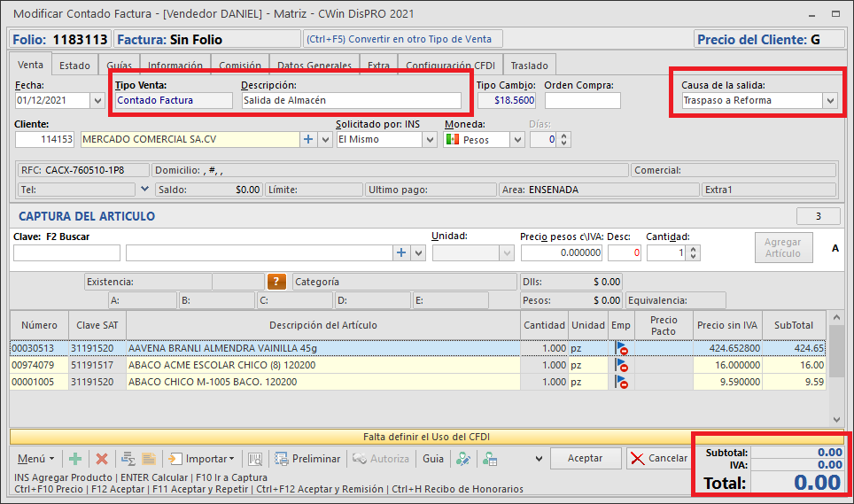
Task: Click up arrow of article table scrollbar
Action: coord(836,317)
